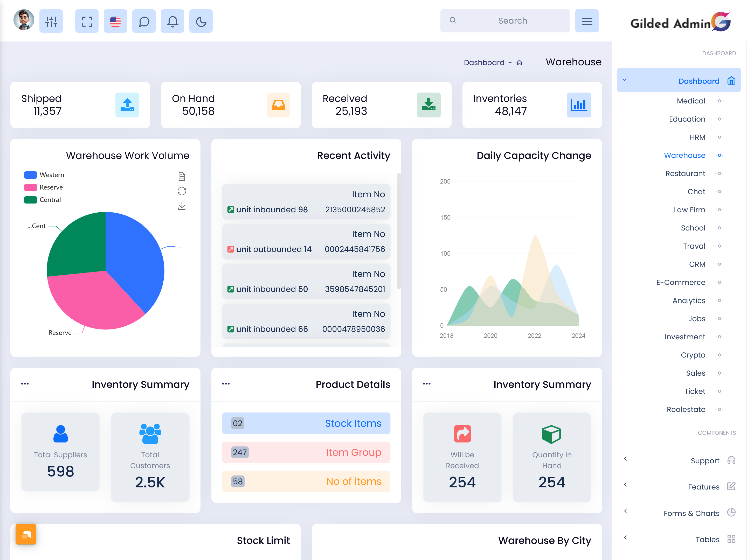This screenshot has height=560, width=747.
Task: Save pie chart as image download icon
Action: click(x=182, y=206)
